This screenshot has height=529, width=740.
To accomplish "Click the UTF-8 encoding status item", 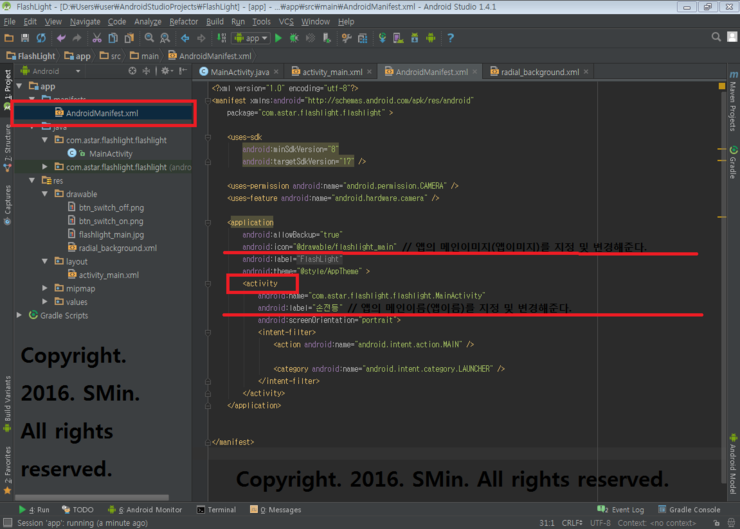I will click(600, 523).
